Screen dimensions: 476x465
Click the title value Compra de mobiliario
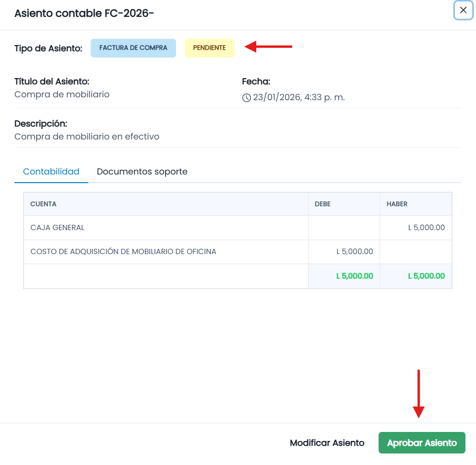tap(62, 94)
